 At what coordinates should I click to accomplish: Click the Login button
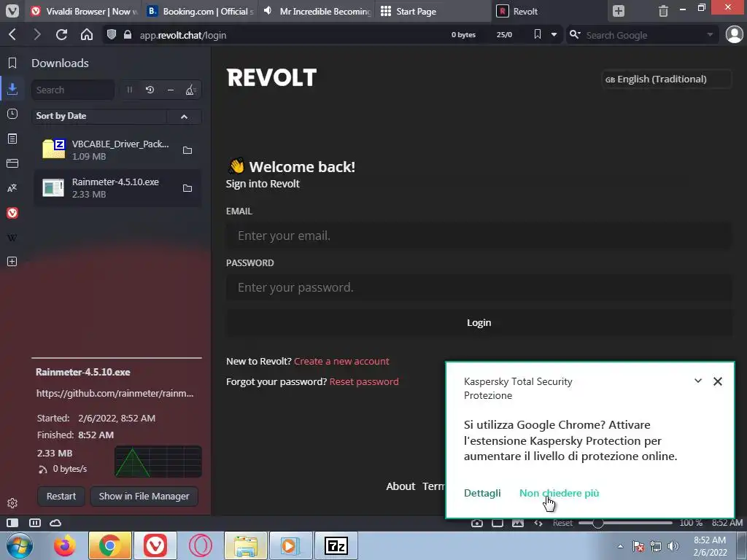tap(479, 323)
